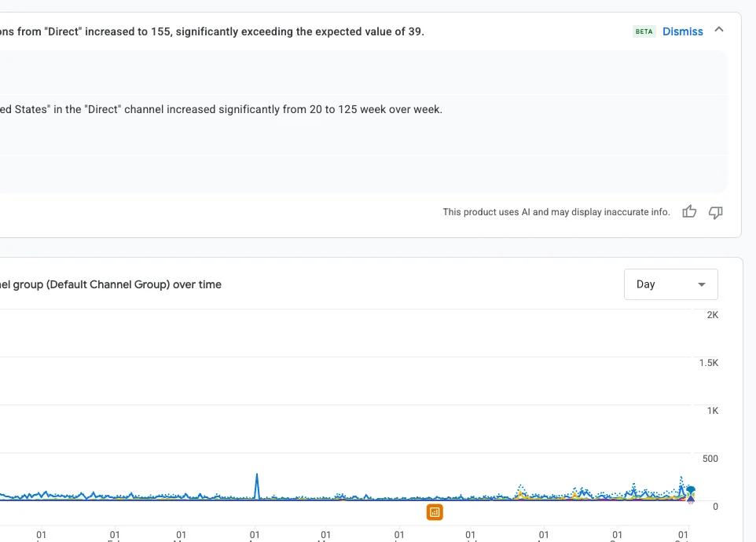
Task: Give thumbs up feedback on insight
Action: coord(689,211)
